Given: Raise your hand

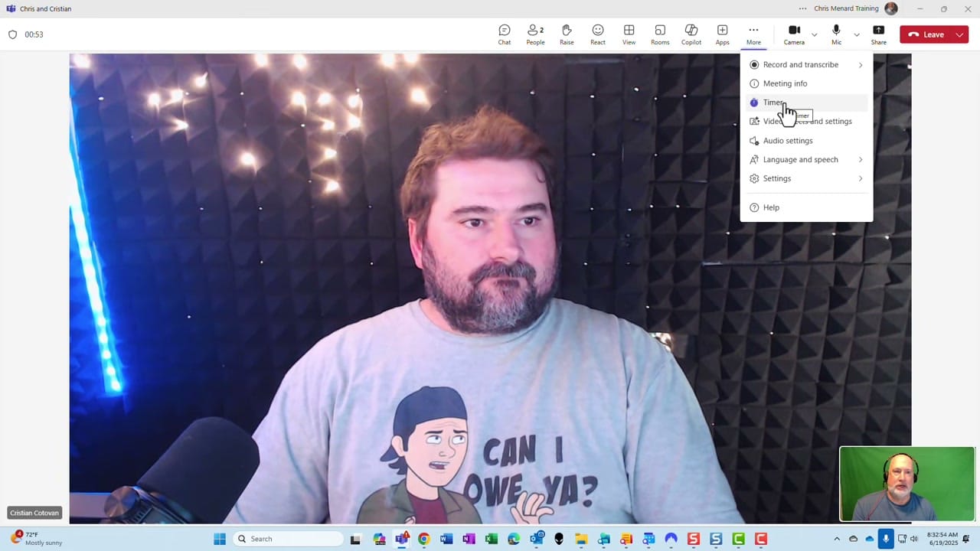Looking at the screenshot, I should pyautogui.click(x=567, y=34).
